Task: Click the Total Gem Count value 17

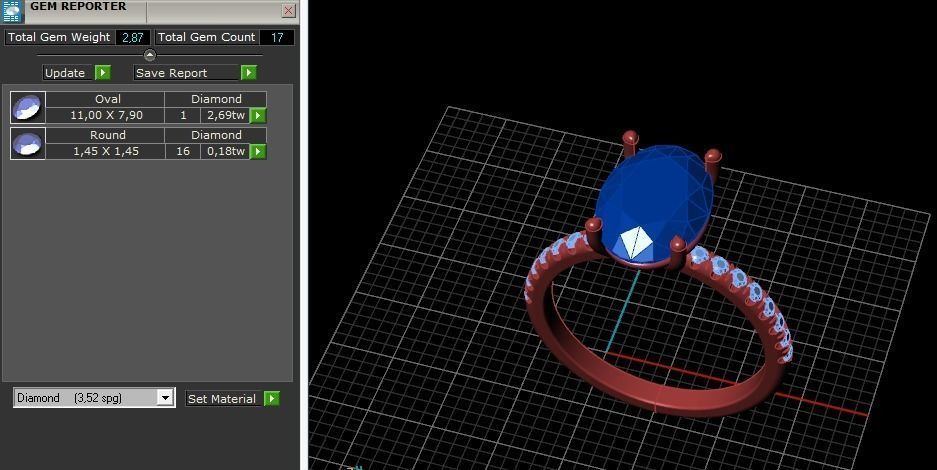Action: point(277,37)
